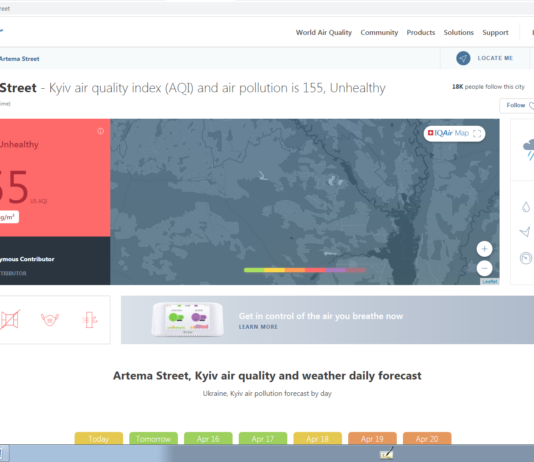
Task: Zoom out on the air quality map
Action: (484, 268)
